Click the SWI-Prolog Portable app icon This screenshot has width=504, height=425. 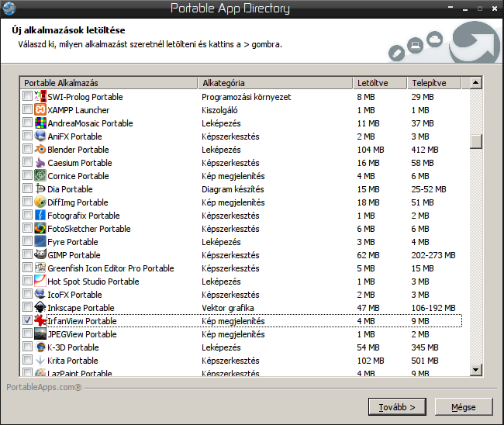[x=40, y=97]
